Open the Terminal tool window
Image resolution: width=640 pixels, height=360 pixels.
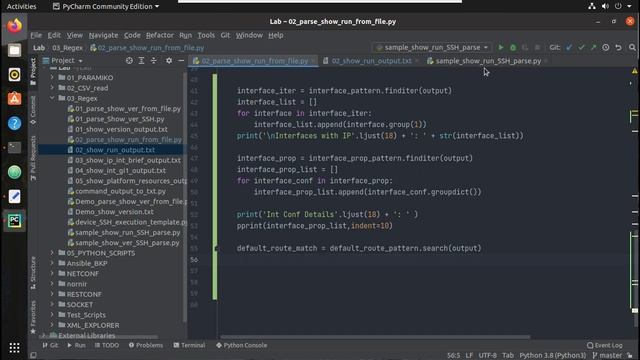tap(189, 345)
